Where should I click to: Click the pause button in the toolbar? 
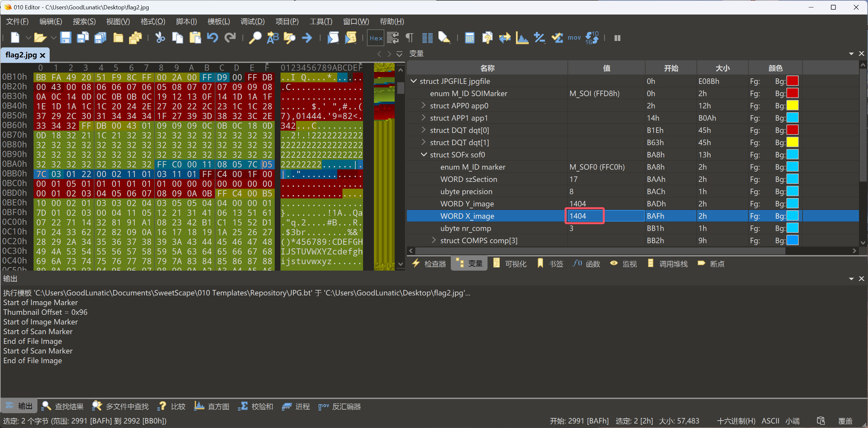click(x=617, y=38)
